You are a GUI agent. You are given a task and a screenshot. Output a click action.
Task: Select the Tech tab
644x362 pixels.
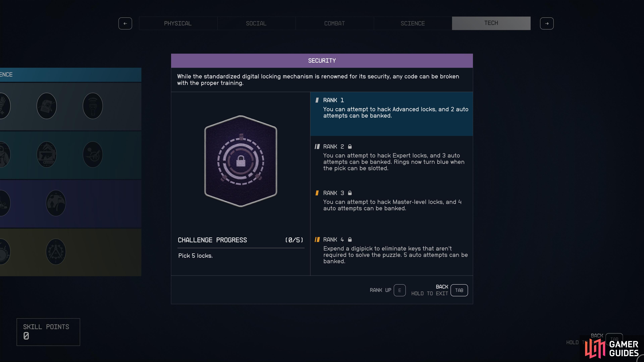491,23
